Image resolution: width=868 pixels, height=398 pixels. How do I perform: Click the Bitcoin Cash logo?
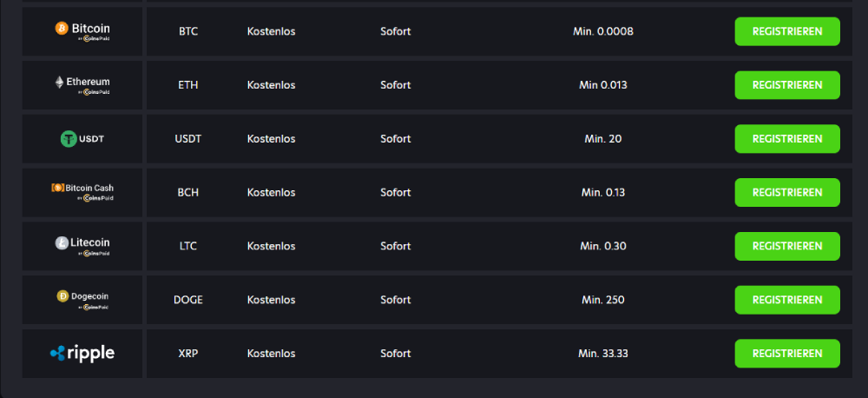(82, 192)
